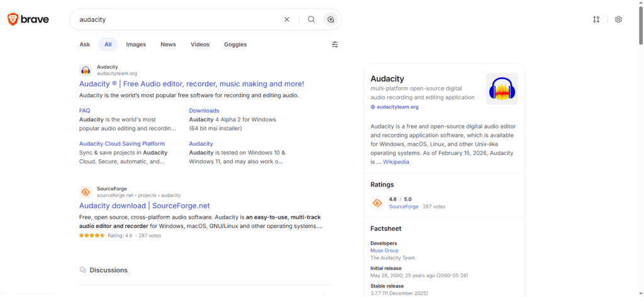Click the Brave lion logo
Viewport: 644px width, 297px height.
13,19
